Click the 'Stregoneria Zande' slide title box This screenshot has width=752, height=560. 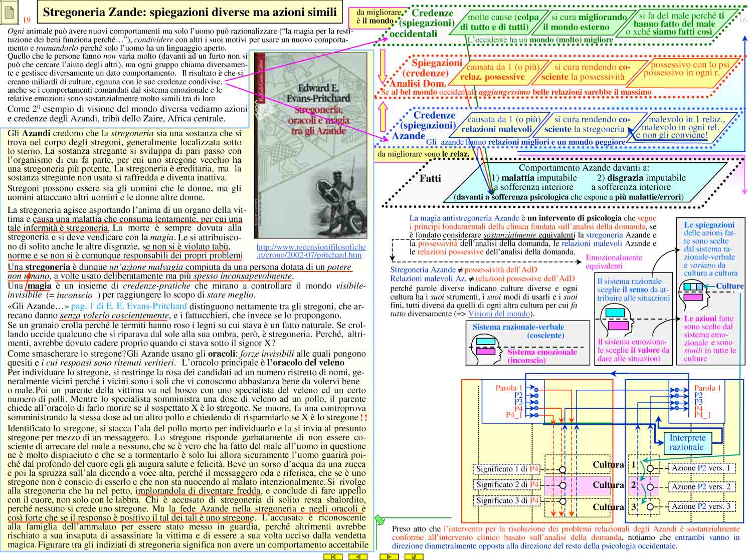tap(190, 12)
